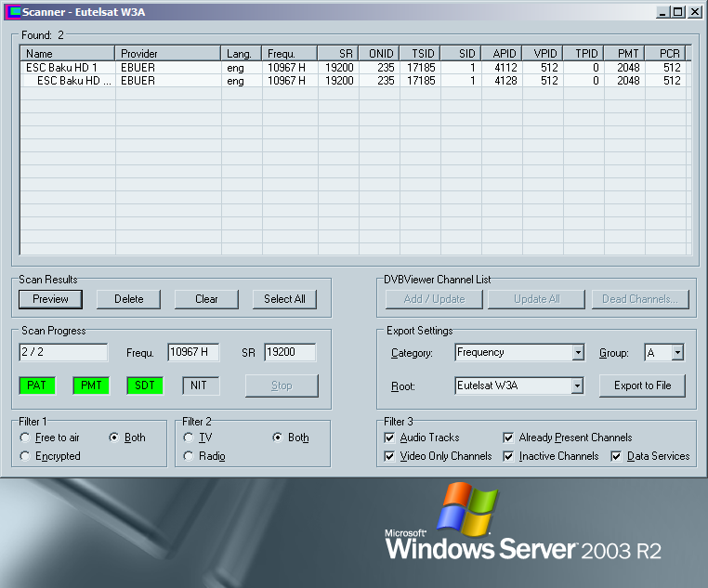
Task: Click the Frequ. field showing 10967 H
Action: (x=193, y=352)
